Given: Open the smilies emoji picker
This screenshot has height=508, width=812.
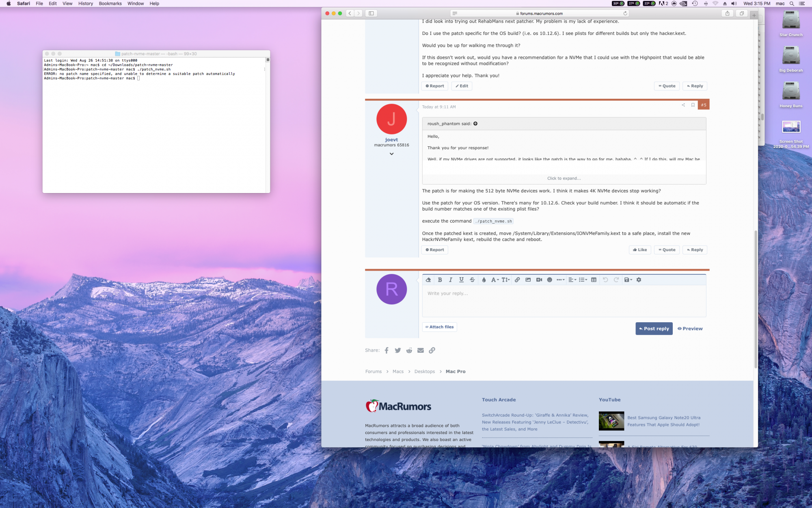Looking at the screenshot, I should tap(550, 280).
